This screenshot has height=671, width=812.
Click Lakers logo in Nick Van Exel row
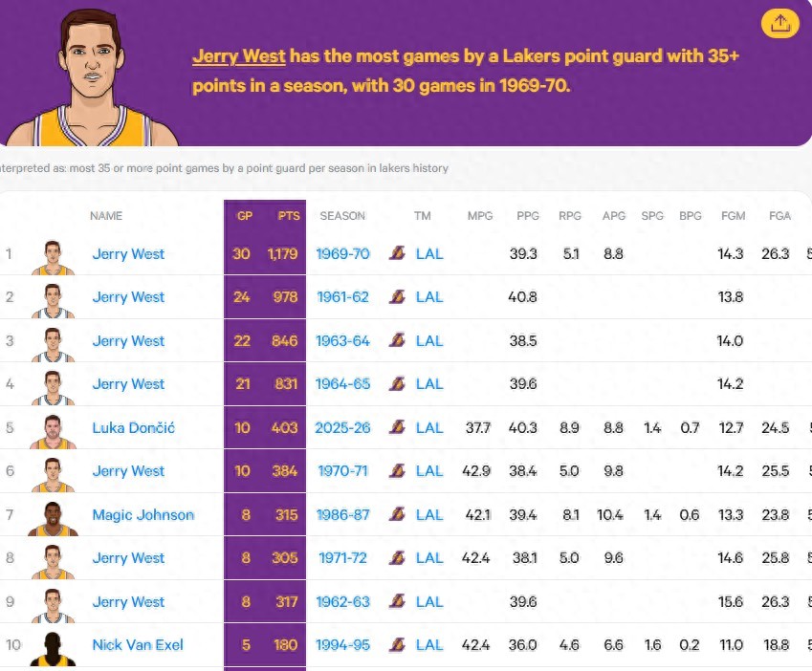397,645
